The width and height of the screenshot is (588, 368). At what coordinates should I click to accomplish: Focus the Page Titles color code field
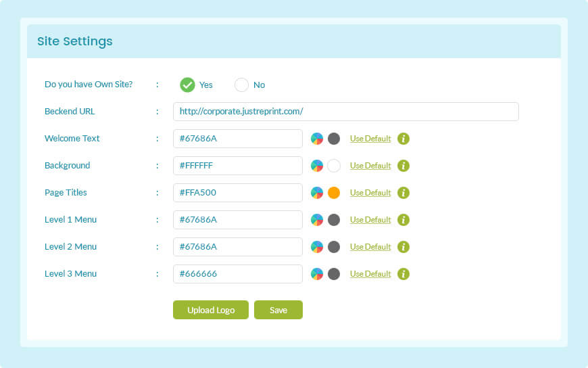(238, 193)
